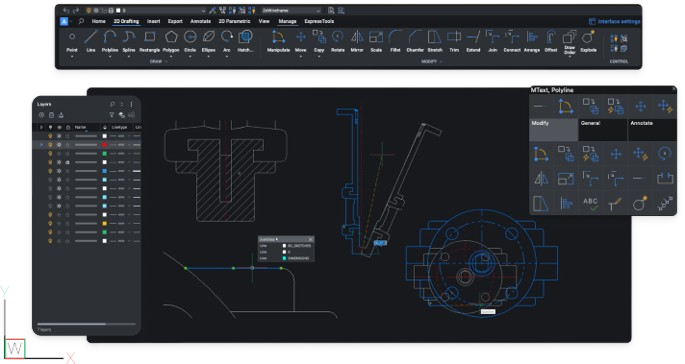Open the Annotate ribbon tab

[x=201, y=21]
